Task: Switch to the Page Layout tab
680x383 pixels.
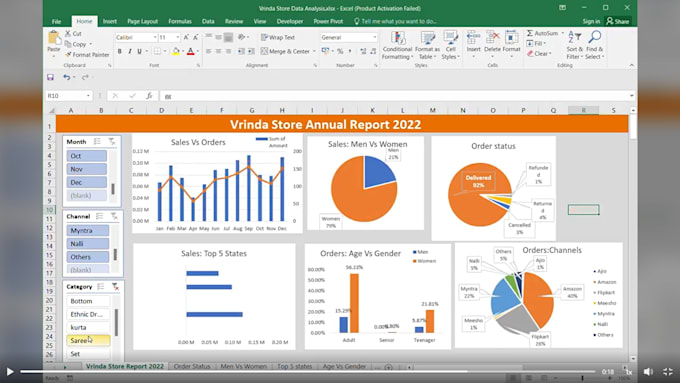Action: coord(143,21)
